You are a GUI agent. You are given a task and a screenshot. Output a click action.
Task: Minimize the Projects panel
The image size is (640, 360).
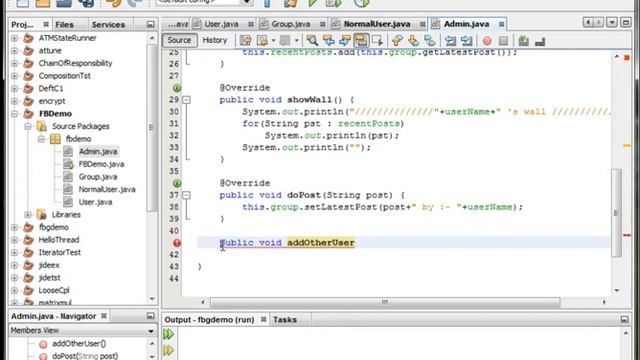pyautogui.click(x=150, y=24)
